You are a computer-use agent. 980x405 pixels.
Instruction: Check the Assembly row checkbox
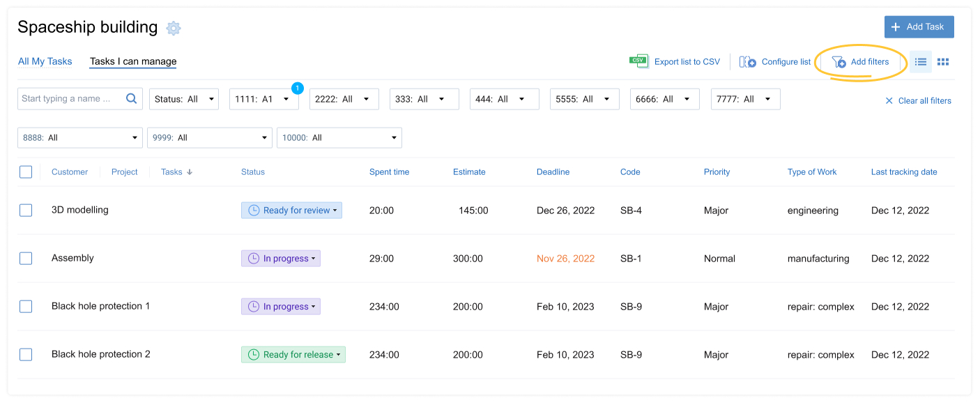(x=26, y=259)
